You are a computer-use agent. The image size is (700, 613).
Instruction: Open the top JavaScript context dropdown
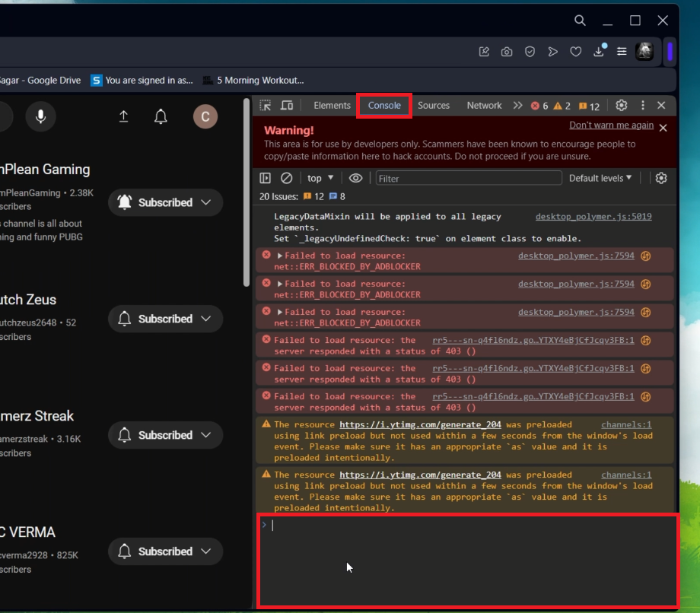(320, 178)
